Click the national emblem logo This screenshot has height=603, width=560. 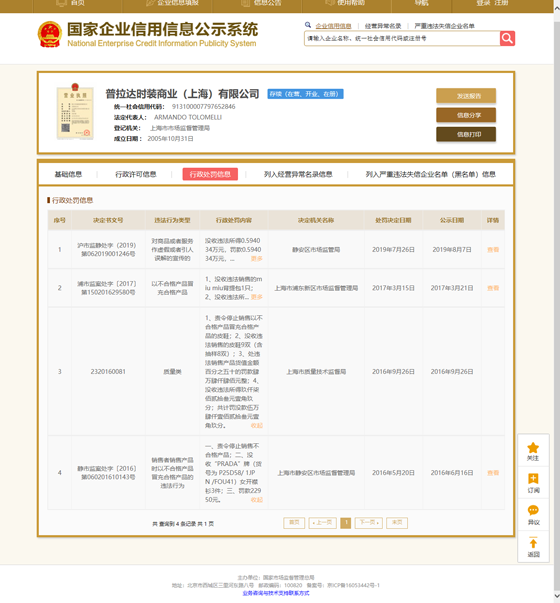50,34
